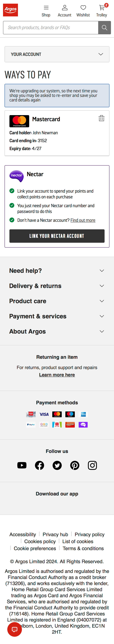Delete the saved Mastercard with trash icon
114x644 pixels.
pos(101,118)
